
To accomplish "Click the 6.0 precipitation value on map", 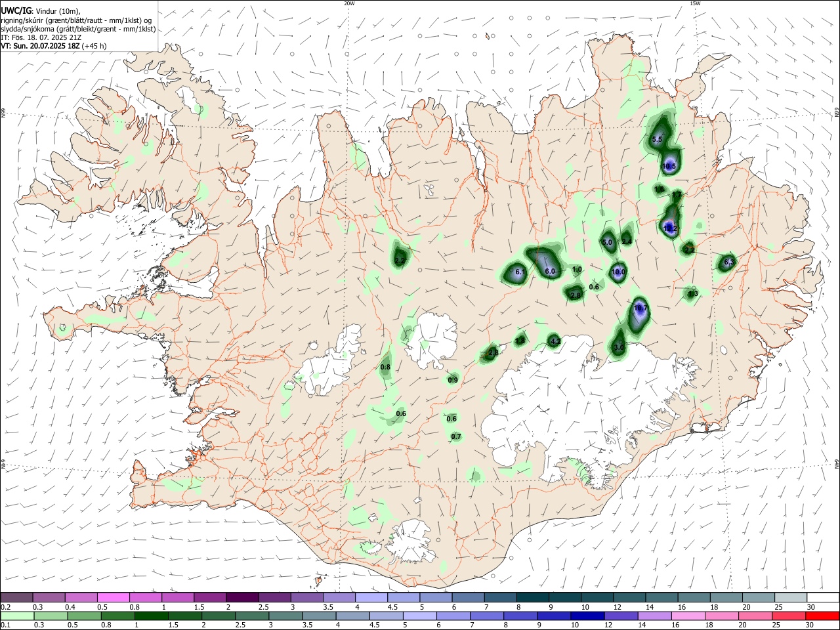I will 551,271.
